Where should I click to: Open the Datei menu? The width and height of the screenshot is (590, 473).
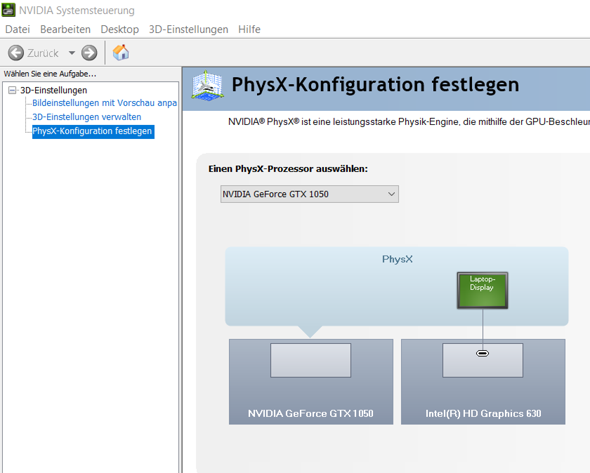click(17, 29)
